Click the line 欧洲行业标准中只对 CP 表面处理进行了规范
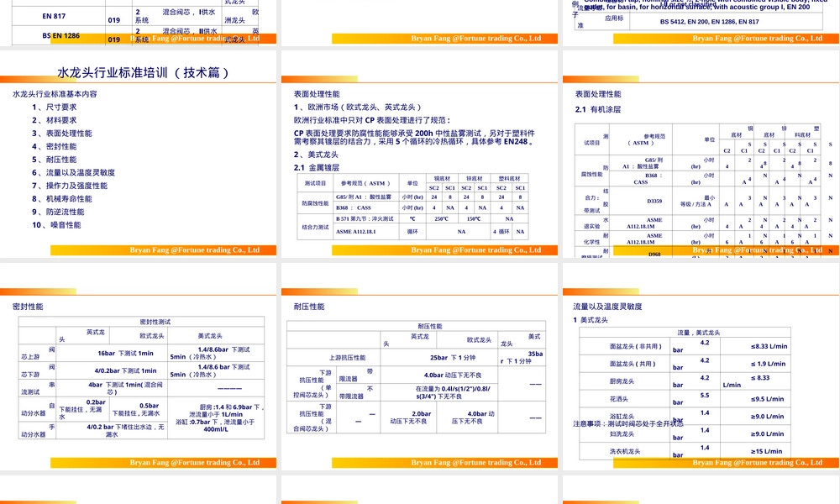Image resolution: width=840 pixels, height=504 pixels. point(372,120)
